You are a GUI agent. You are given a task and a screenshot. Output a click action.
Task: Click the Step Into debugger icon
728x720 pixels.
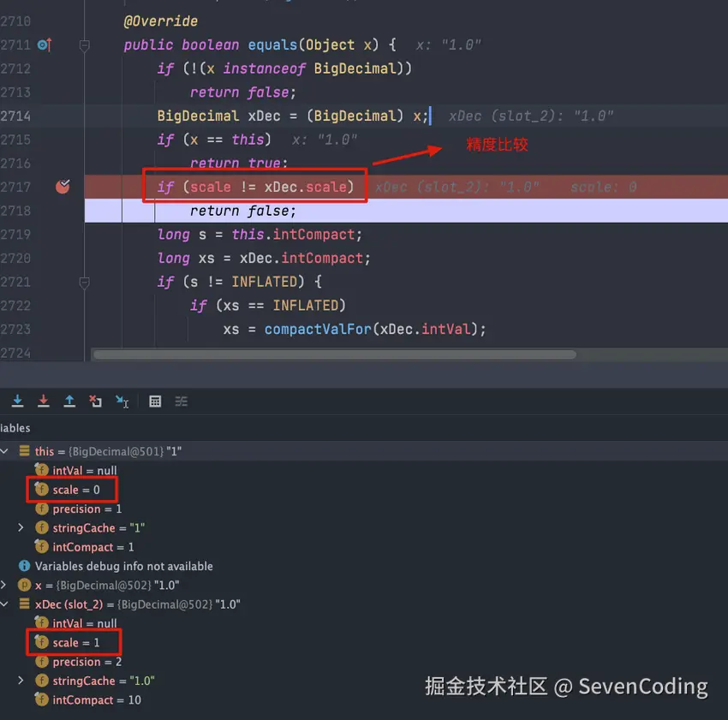18,401
